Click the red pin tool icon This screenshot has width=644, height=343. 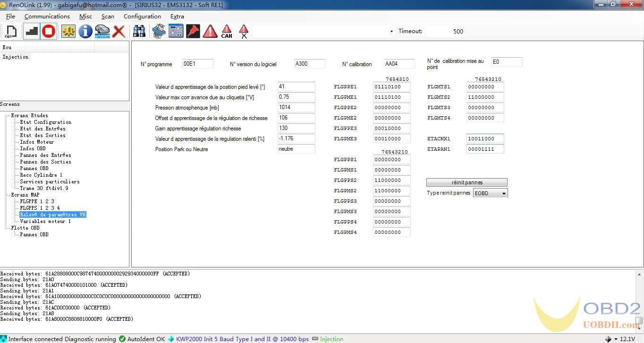[x=193, y=32]
